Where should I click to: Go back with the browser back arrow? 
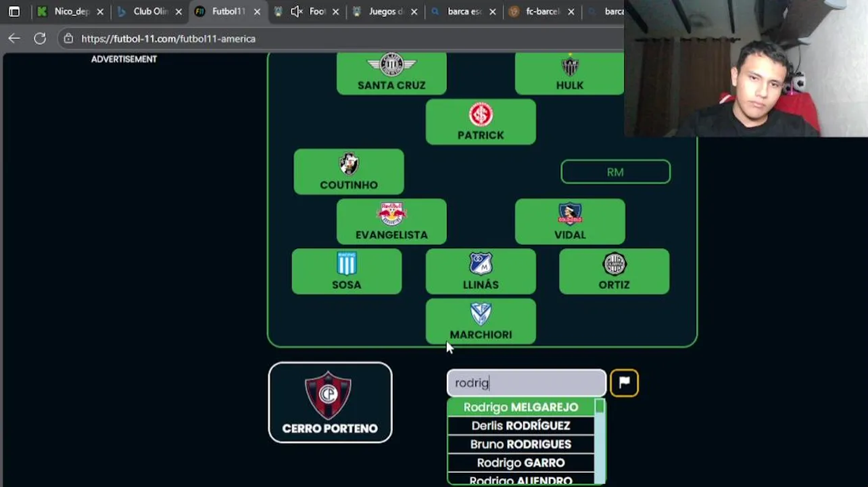tap(14, 39)
